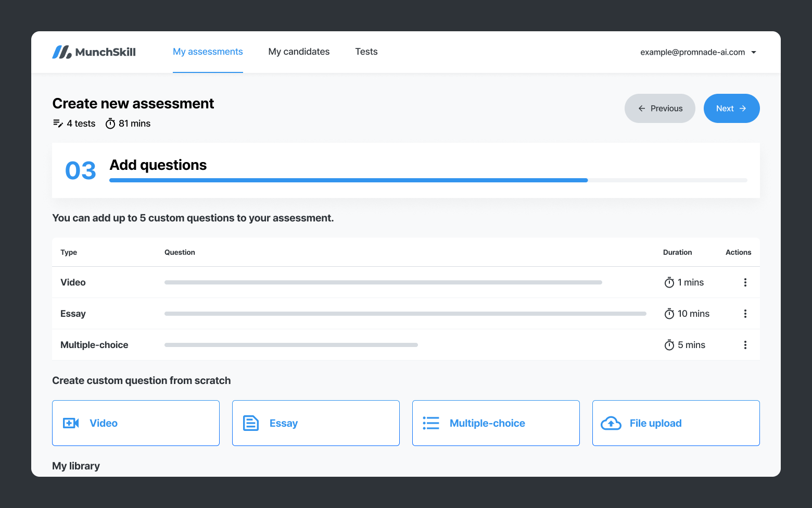Image resolution: width=812 pixels, height=508 pixels.
Task: Click the 10 mins duration value
Action: click(x=693, y=314)
